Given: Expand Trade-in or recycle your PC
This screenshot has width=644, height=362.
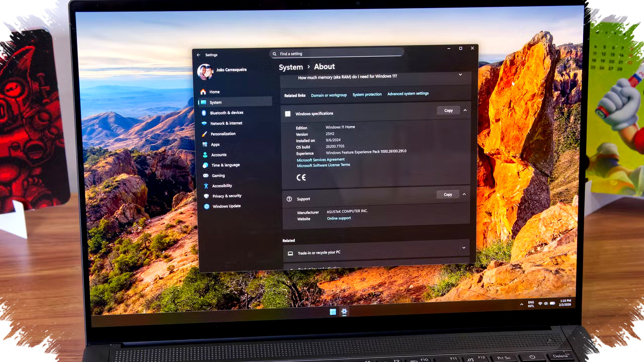Looking at the screenshot, I should 463,247.
